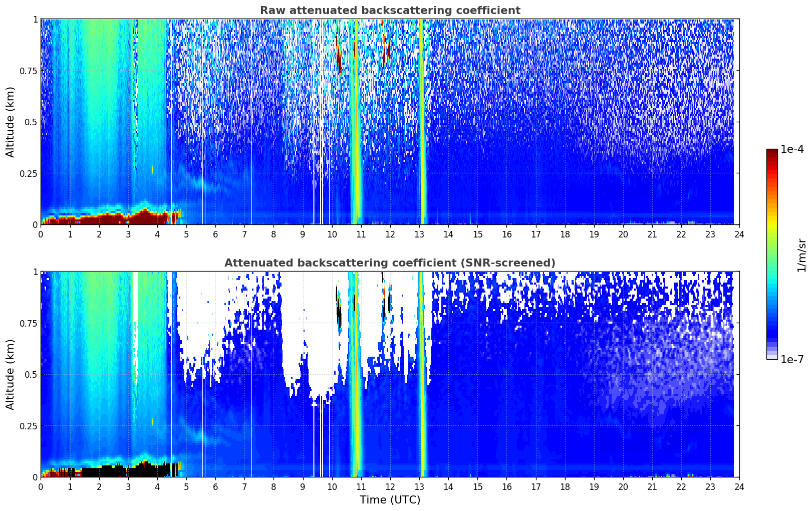Click hour tick '20' under the raw plot
This screenshot has height=511, width=812.
623,234
